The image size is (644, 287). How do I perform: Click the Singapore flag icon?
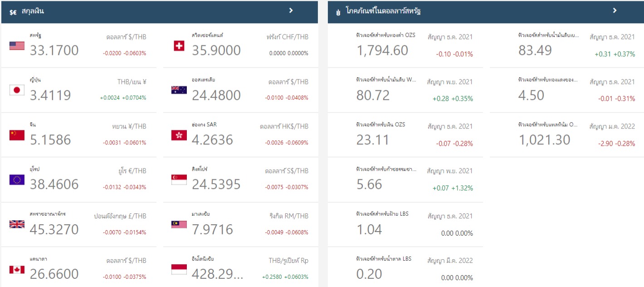[179, 180]
